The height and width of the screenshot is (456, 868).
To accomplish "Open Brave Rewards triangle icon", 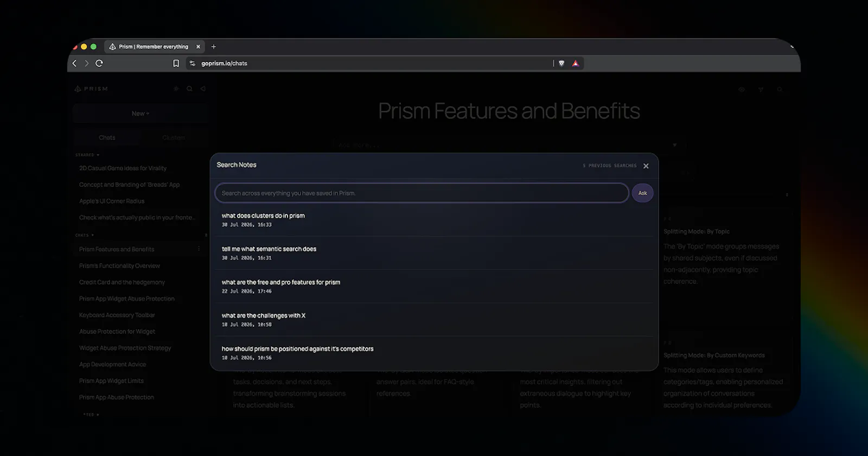I will pos(576,64).
